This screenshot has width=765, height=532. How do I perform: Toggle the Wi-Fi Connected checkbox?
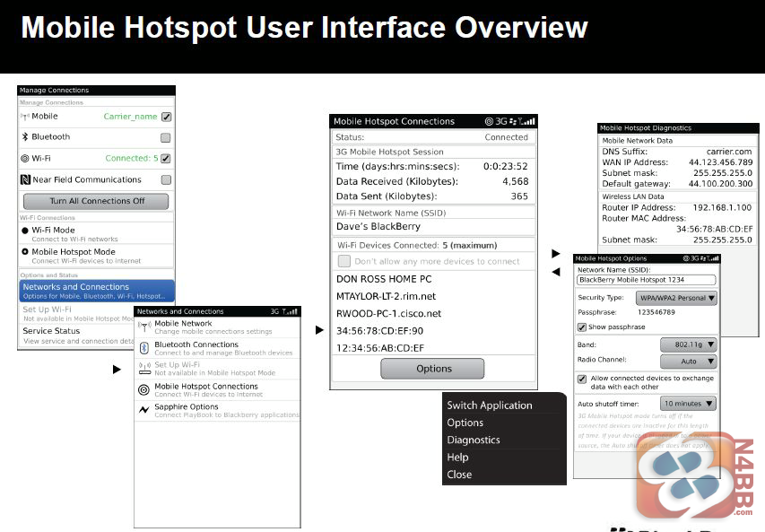tap(166, 159)
